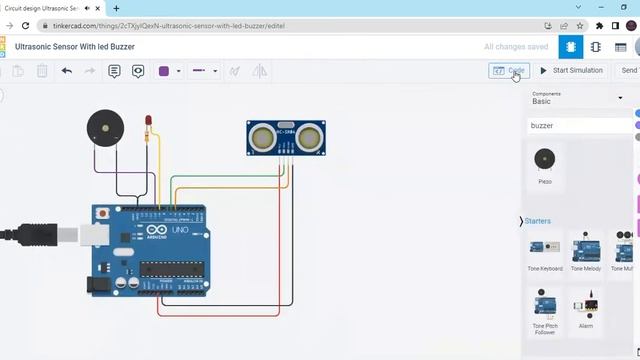Open the Code editor panel
The height and width of the screenshot is (360, 640).
[509, 71]
